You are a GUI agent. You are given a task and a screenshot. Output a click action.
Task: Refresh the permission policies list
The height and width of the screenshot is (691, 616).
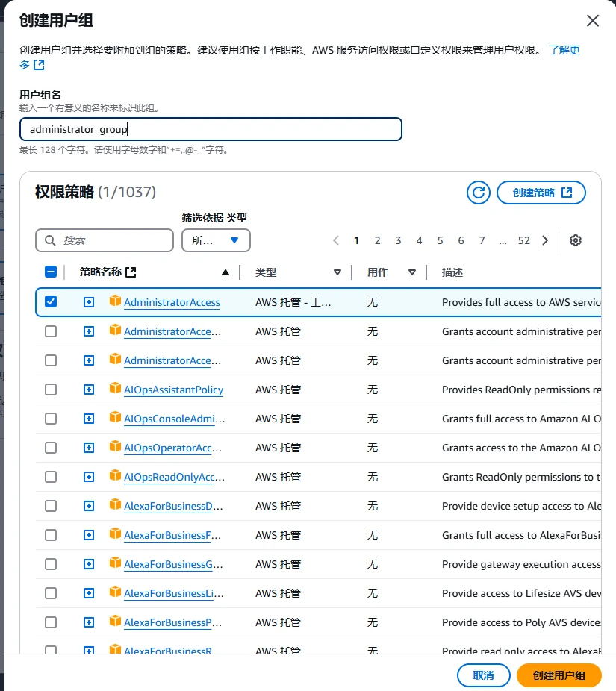479,193
